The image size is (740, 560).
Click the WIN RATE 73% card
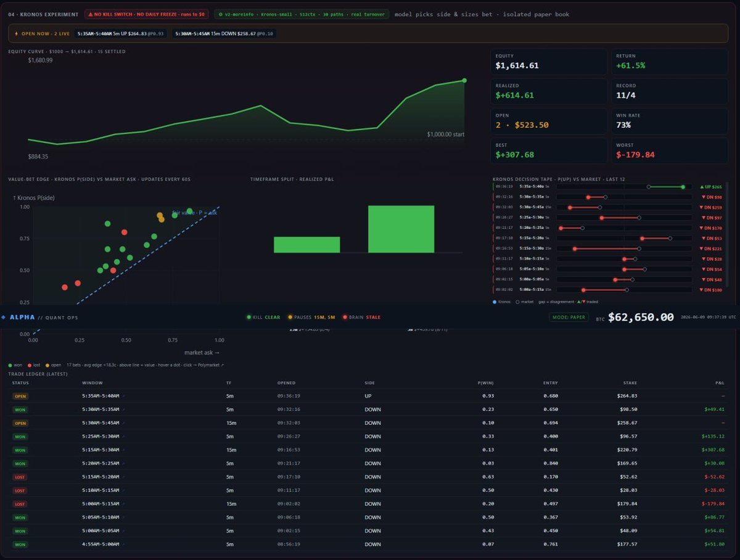669,121
